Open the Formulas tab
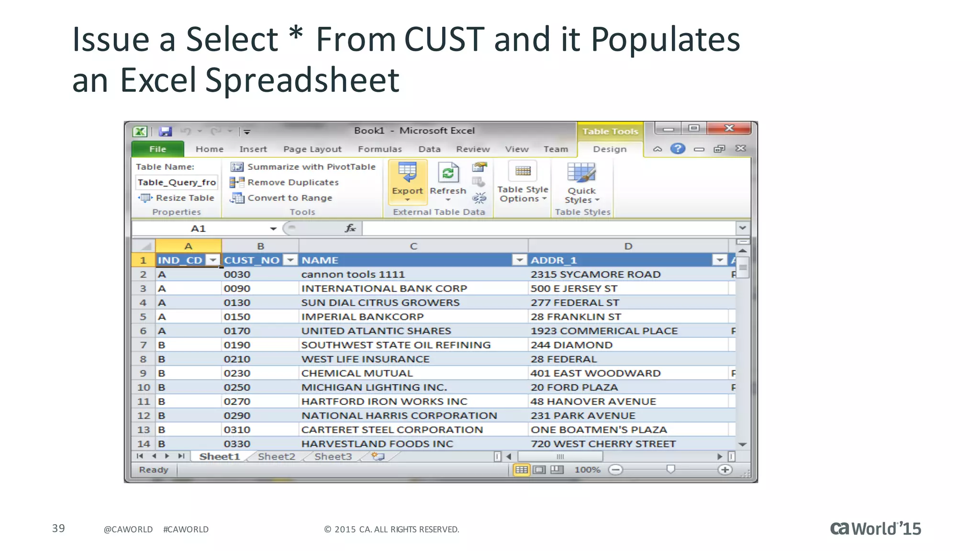Image resolution: width=980 pixels, height=551 pixels. coord(380,149)
